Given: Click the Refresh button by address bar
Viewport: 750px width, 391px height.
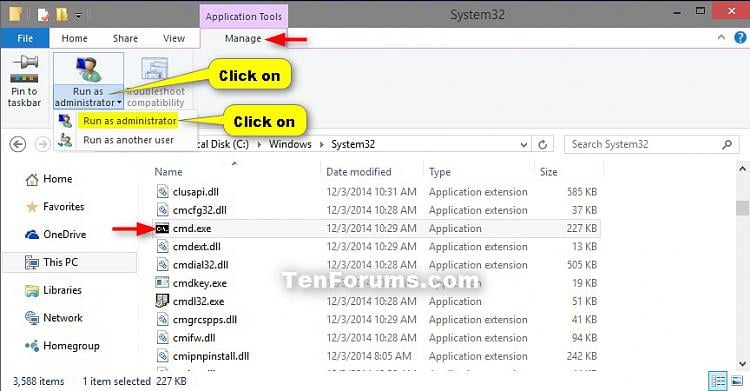Looking at the screenshot, I should 542,145.
